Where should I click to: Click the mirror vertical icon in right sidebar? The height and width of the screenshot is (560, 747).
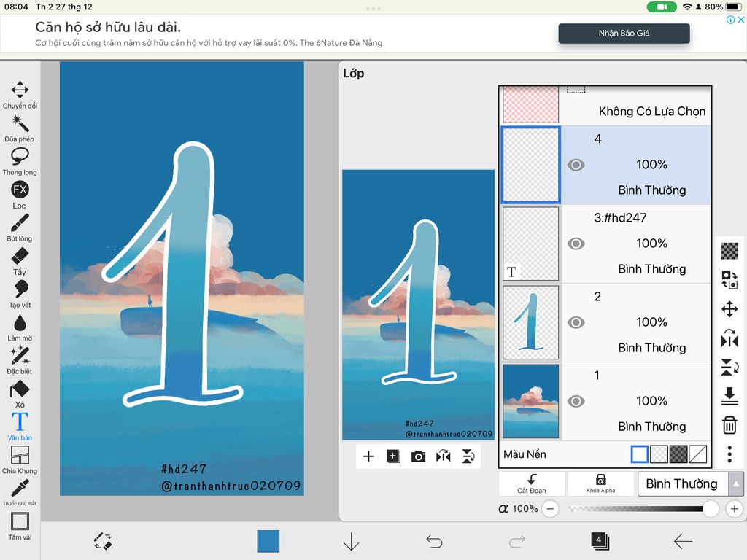[729, 367]
